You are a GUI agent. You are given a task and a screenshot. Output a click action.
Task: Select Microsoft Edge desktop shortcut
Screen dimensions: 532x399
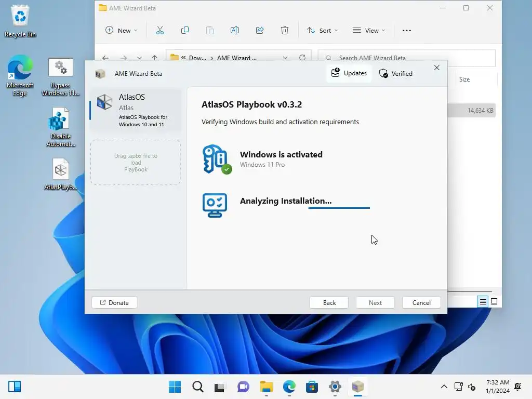click(20, 76)
